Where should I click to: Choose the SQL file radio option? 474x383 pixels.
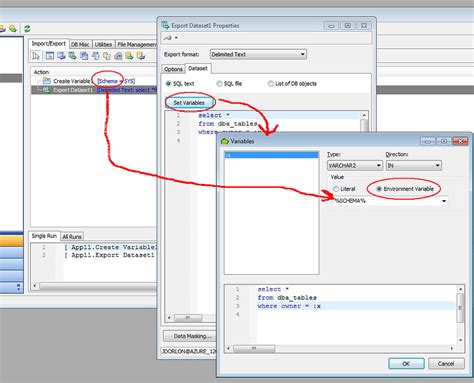pos(219,83)
